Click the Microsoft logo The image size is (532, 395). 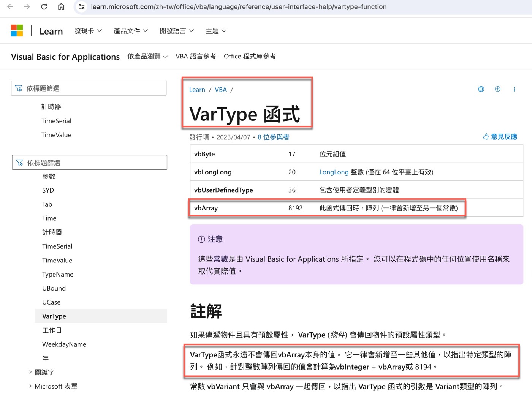[17, 30]
